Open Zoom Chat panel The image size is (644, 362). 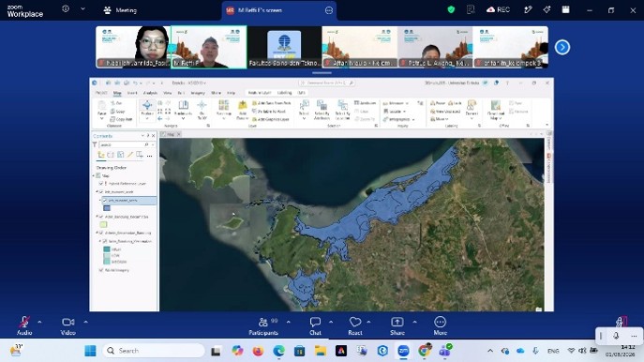pos(315,326)
